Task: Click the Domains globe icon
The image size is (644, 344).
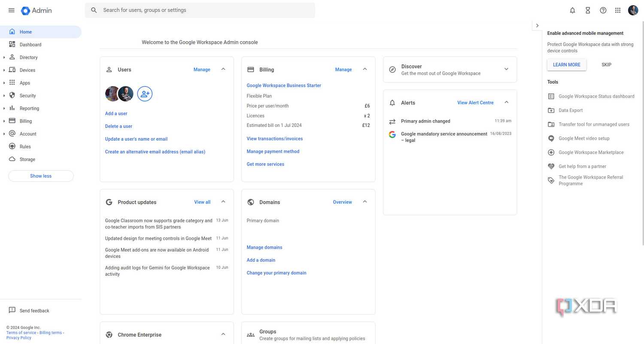Action: tap(251, 202)
